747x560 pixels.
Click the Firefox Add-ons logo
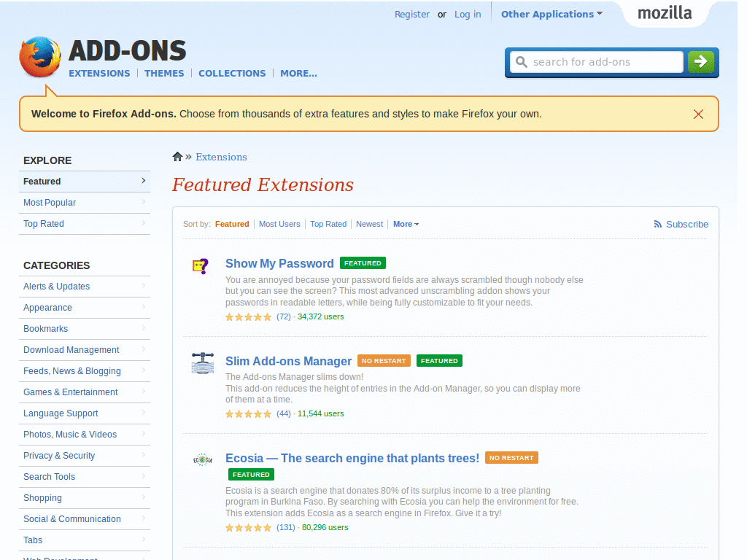click(x=39, y=56)
